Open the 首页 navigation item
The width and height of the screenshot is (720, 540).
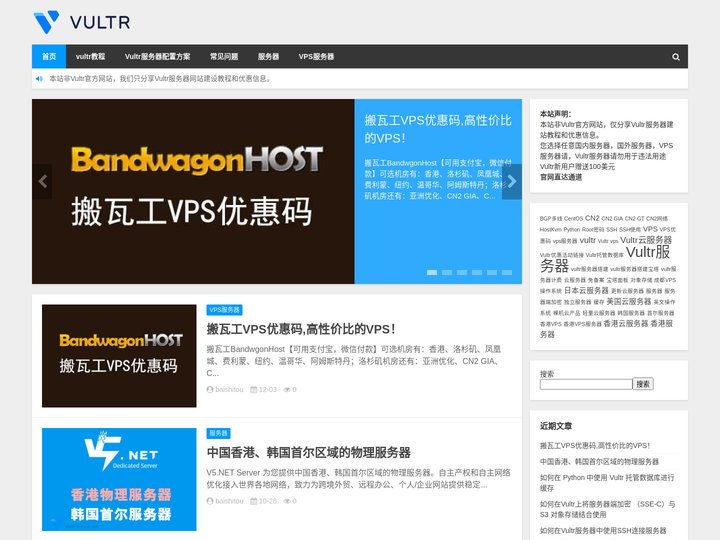[49, 56]
